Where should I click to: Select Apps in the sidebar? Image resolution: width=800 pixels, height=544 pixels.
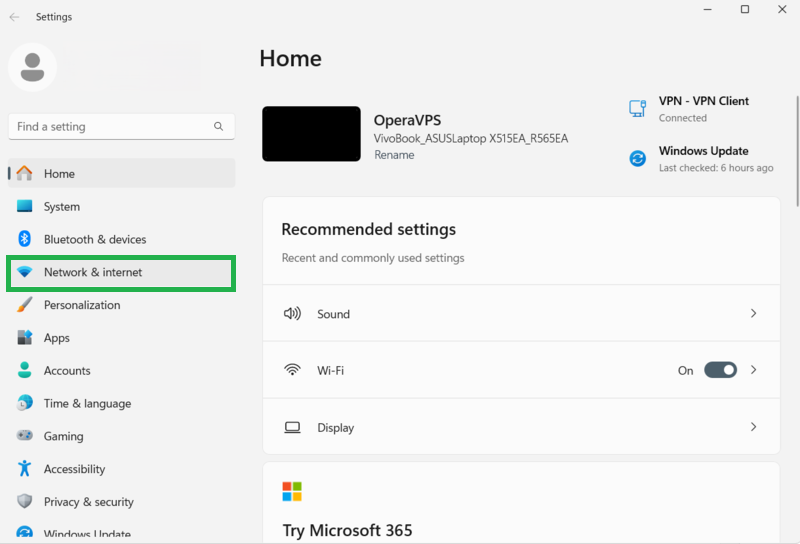point(56,338)
